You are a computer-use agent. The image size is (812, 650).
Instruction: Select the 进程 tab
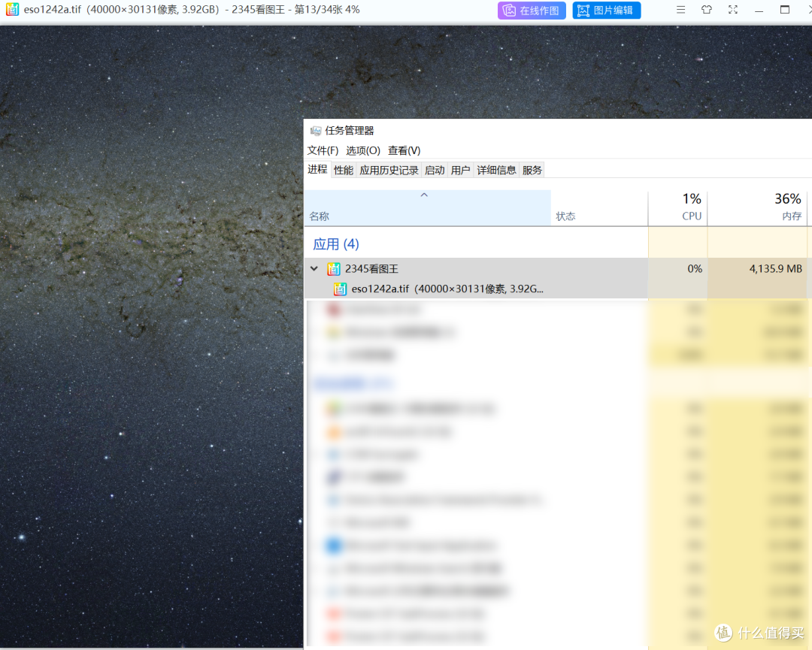pos(317,169)
